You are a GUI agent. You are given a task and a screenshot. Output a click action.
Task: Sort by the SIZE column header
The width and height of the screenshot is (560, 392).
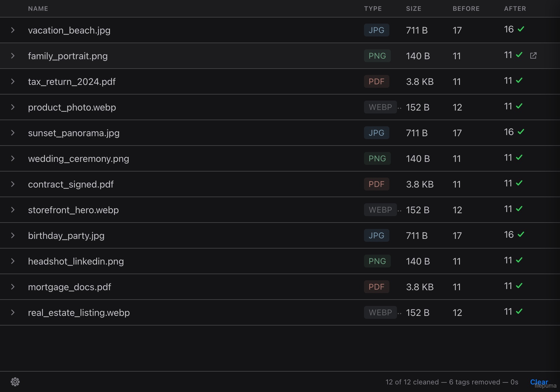414,8
